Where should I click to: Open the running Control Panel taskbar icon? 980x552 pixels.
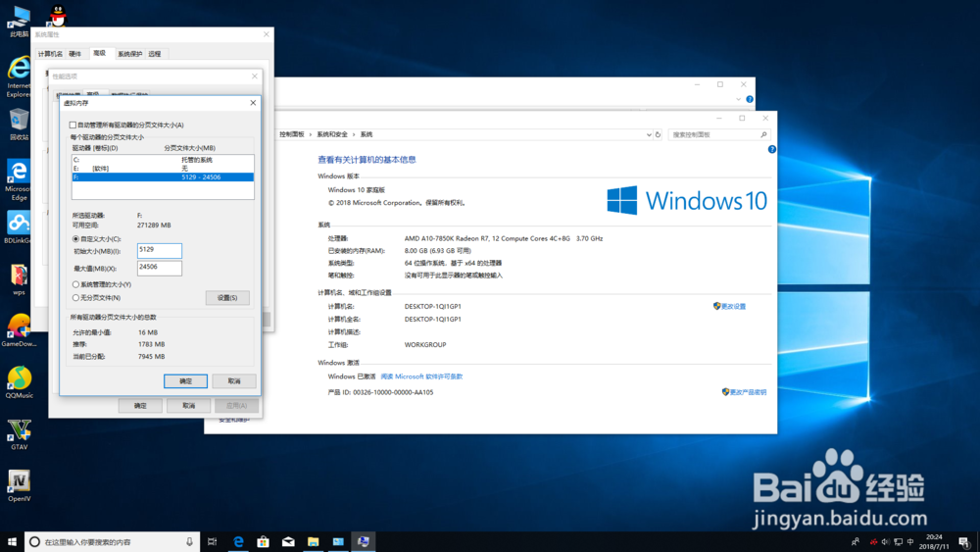[x=364, y=541]
